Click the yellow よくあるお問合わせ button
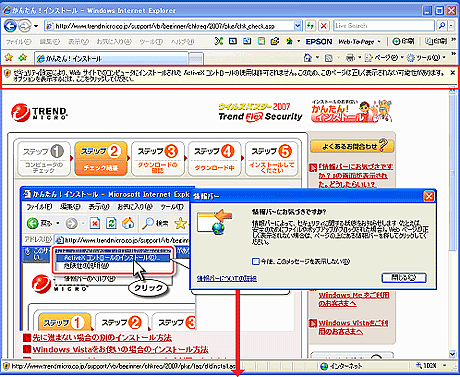The image size is (460, 377). coord(352,146)
